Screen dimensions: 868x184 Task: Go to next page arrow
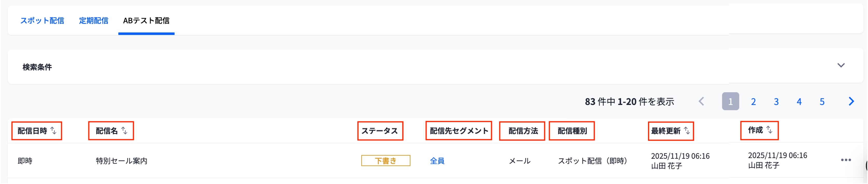pyautogui.click(x=851, y=101)
